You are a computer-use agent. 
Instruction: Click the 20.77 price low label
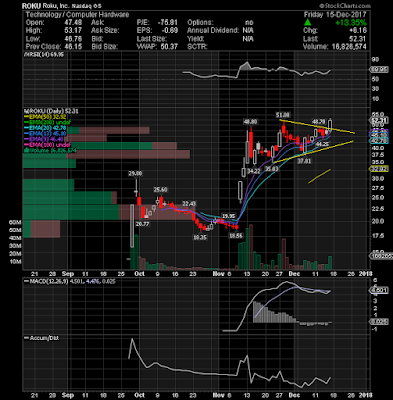click(143, 224)
